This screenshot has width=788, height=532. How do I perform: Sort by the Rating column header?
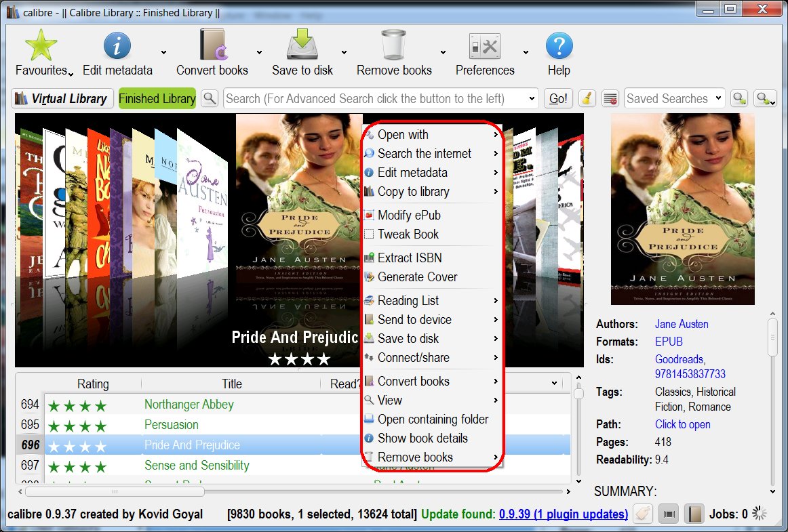(93, 384)
